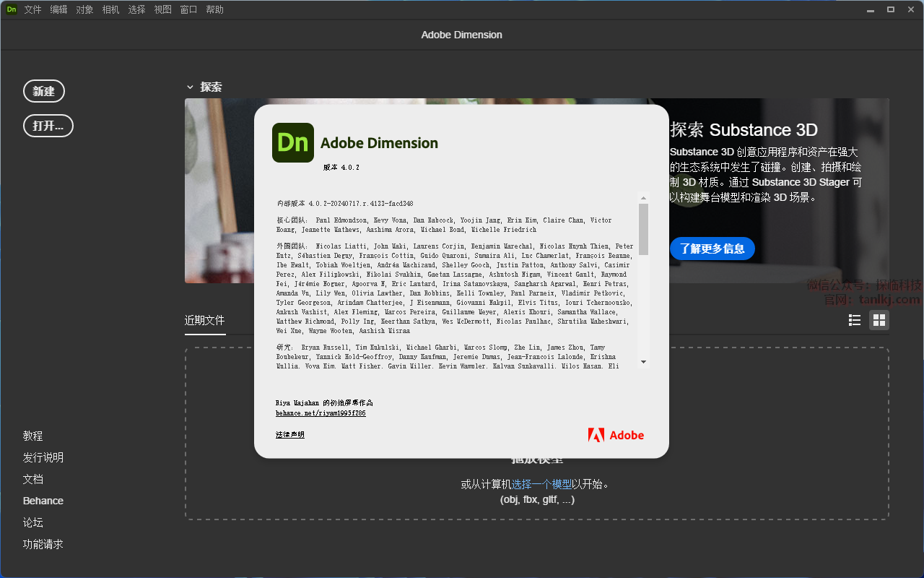The image size is (924, 578).
Task: Open the 相机 menu
Action: (110, 9)
